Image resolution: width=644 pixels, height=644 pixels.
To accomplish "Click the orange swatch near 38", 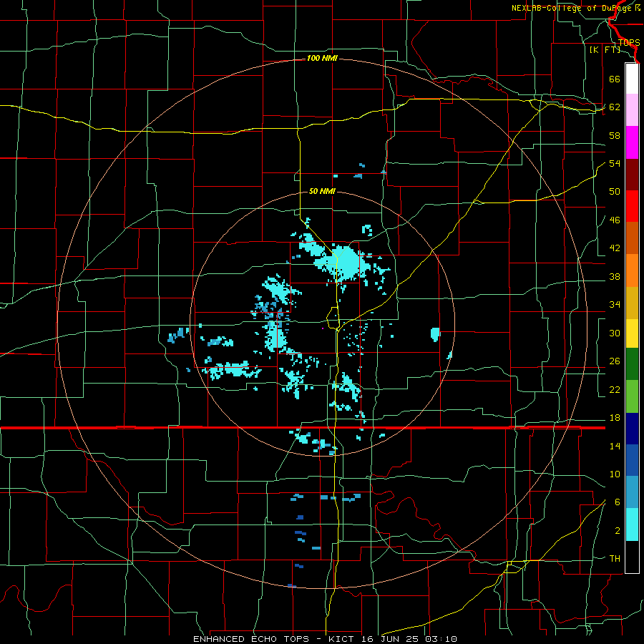I will pyautogui.click(x=632, y=270).
